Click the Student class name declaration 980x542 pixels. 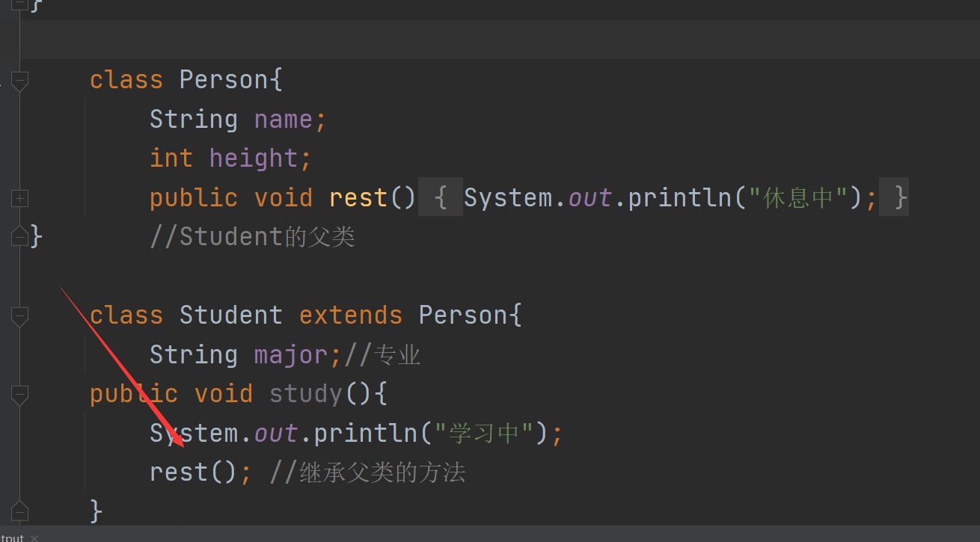230,315
